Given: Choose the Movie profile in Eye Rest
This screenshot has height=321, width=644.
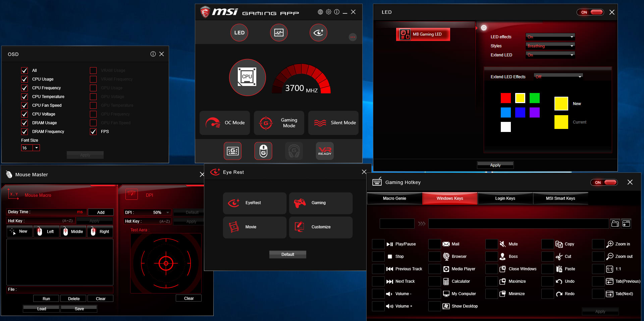Looking at the screenshot, I should tap(255, 227).
